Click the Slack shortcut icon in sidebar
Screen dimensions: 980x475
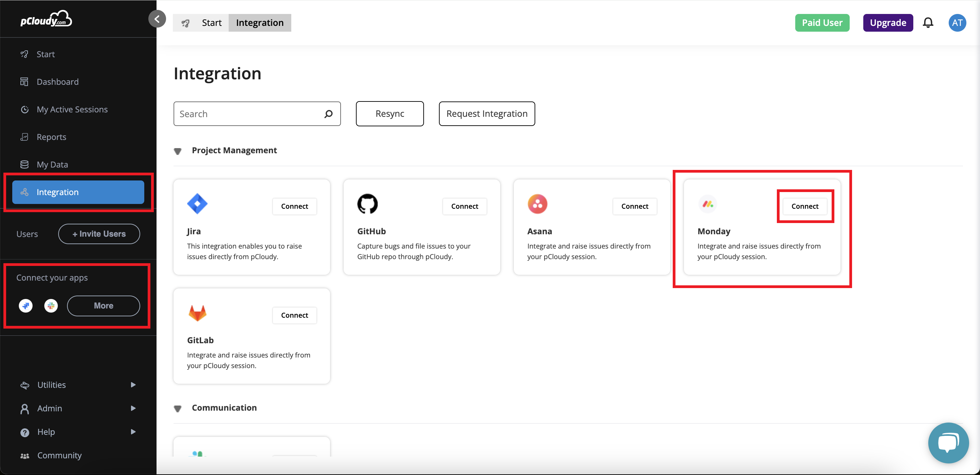click(x=51, y=306)
